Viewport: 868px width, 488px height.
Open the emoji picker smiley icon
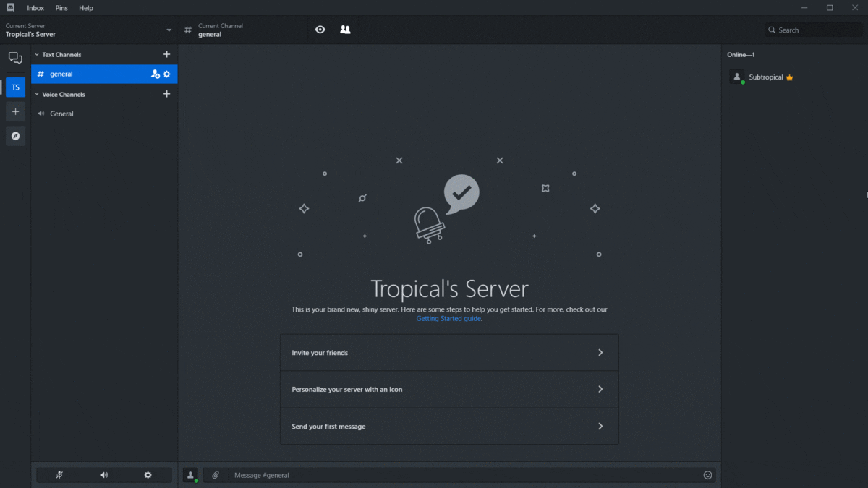click(707, 475)
